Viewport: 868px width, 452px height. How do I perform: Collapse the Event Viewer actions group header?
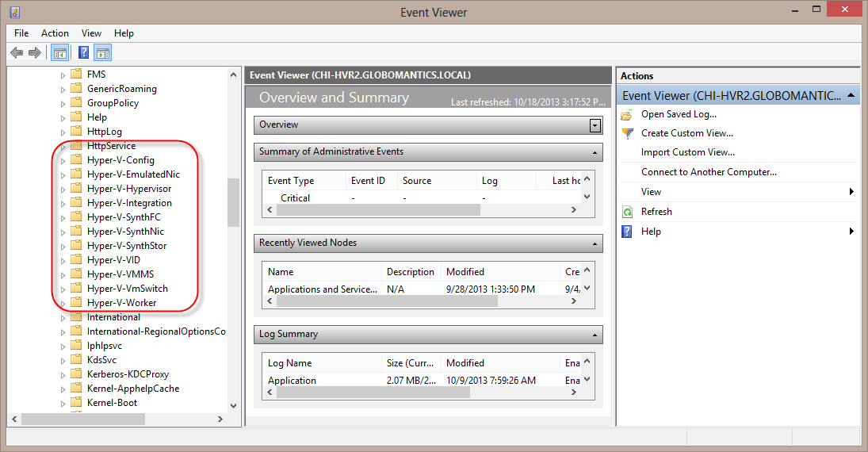(x=851, y=95)
